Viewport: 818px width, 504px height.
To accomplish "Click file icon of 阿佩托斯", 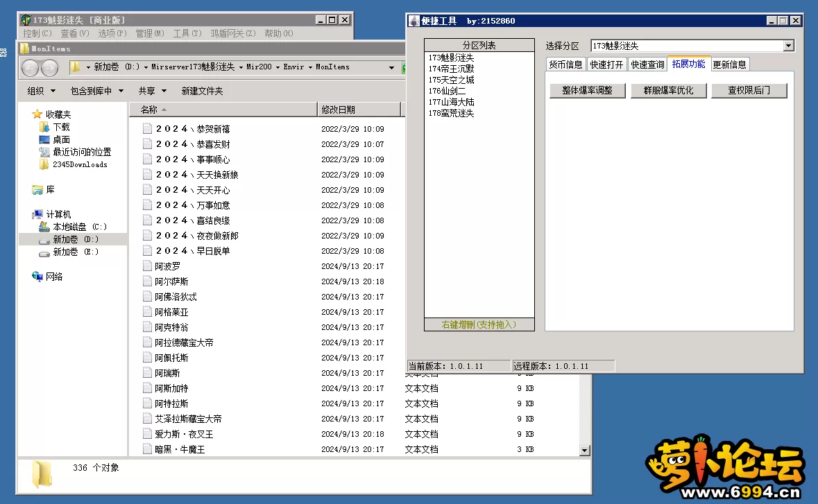I will [147, 358].
